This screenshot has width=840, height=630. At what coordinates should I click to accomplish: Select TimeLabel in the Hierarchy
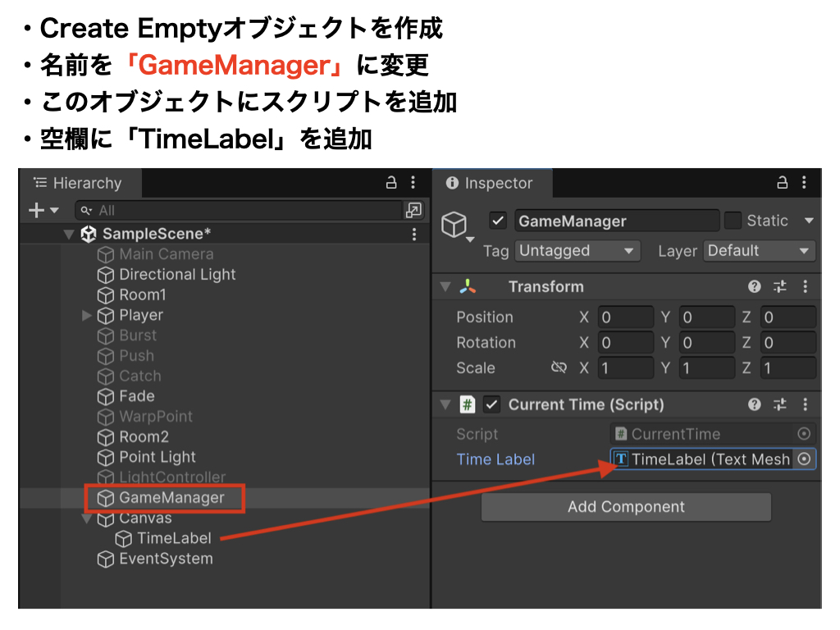pyautogui.click(x=173, y=538)
